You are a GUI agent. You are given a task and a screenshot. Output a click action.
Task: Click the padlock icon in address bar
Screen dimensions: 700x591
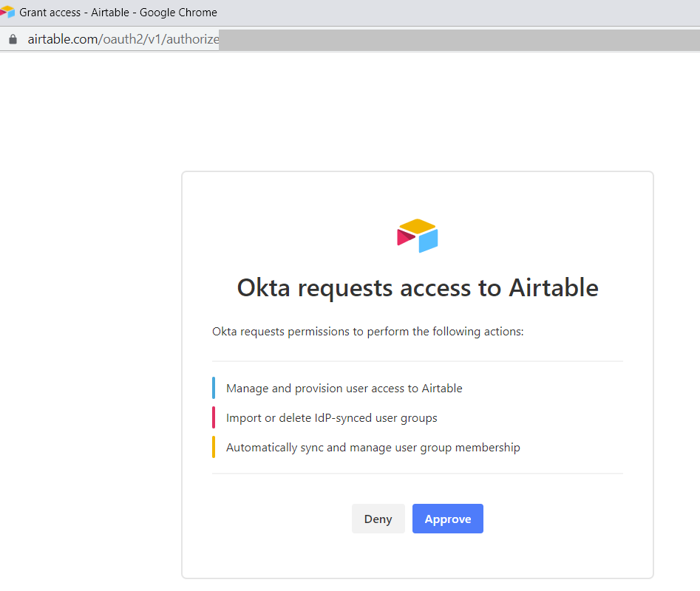tap(12, 39)
